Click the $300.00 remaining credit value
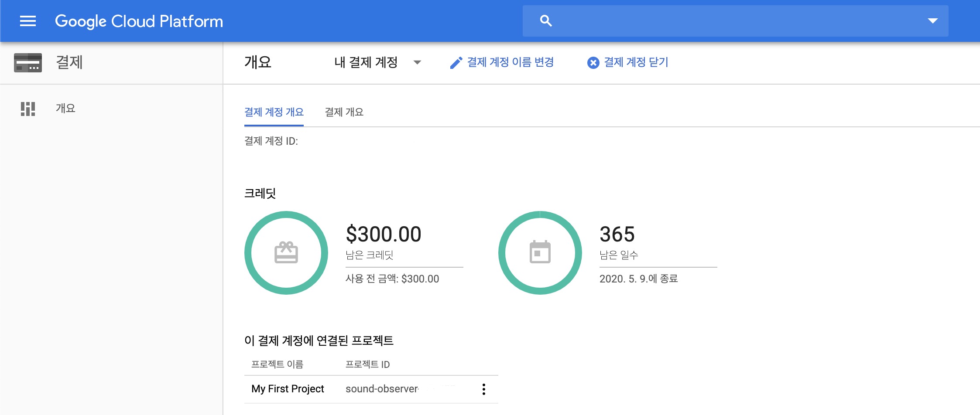Screen dimensions: 980x415 click(x=384, y=234)
